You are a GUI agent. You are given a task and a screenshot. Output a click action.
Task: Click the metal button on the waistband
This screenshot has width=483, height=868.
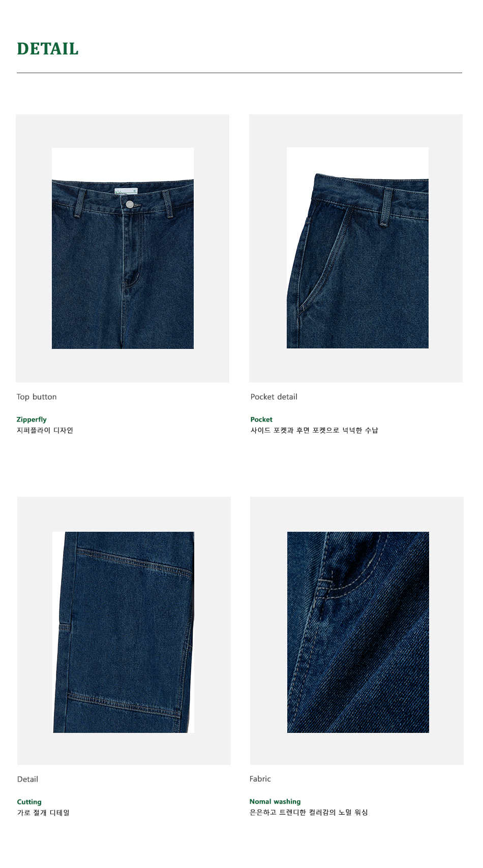click(x=130, y=204)
